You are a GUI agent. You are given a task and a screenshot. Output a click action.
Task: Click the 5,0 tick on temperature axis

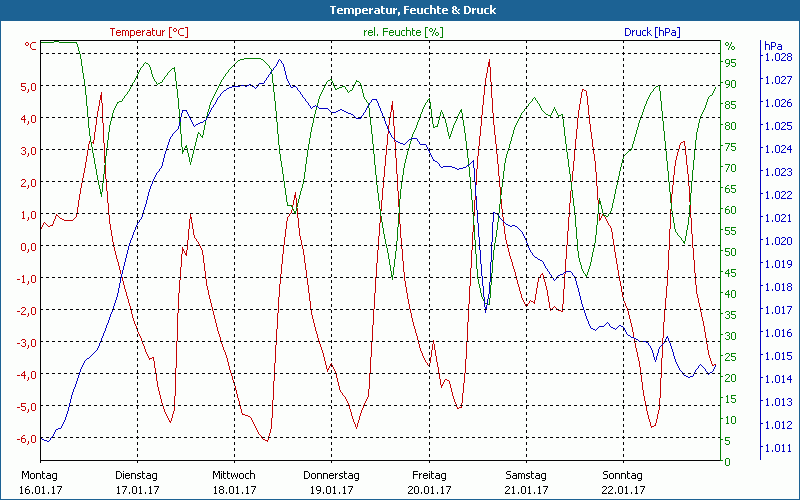tap(28, 86)
